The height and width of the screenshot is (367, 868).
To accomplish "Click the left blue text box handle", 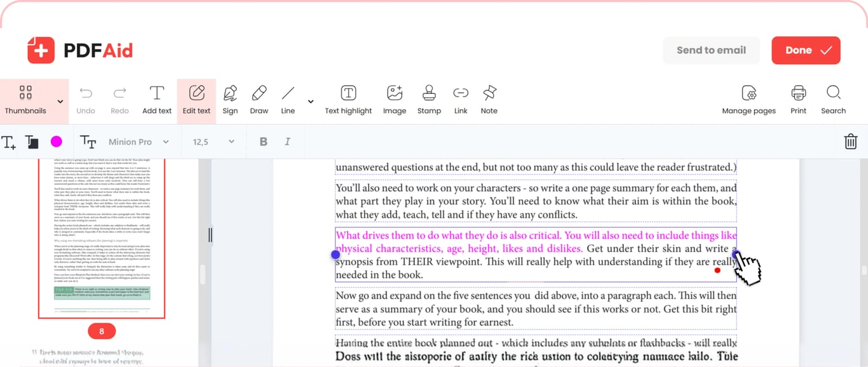I will [336, 255].
